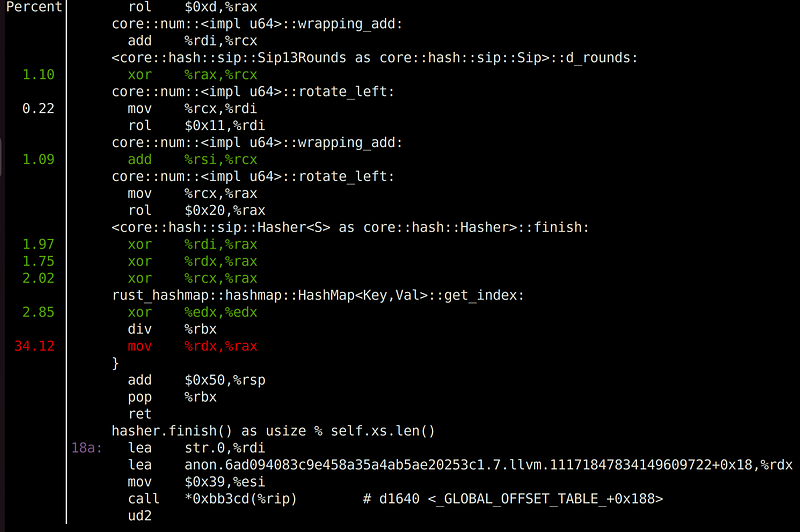Click the d_rounds symbol line
This screenshot has height=532, width=800.
374,57
